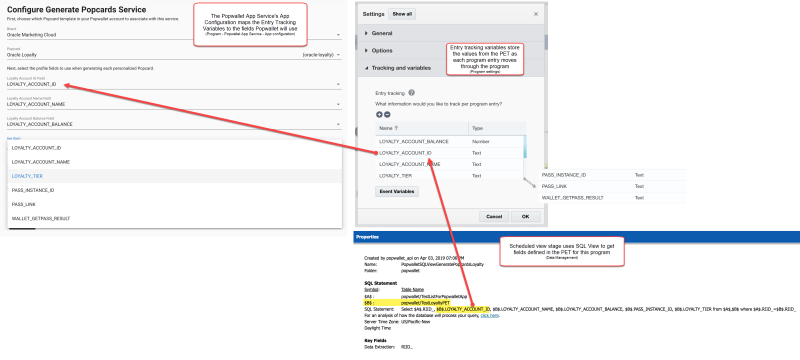The width and height of the screenshot is (800, 360).
Task: Click the highlighted popwallet/TestLoyaltyPET table name
Action: point(426,302)
